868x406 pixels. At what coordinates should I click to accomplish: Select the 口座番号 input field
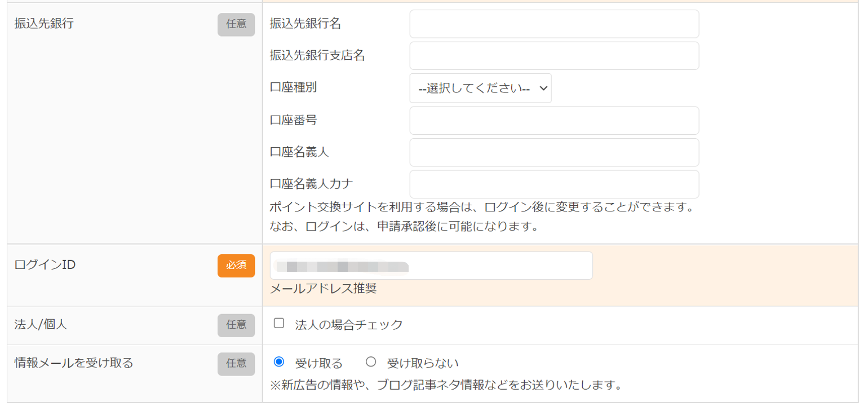pos(554,121)
